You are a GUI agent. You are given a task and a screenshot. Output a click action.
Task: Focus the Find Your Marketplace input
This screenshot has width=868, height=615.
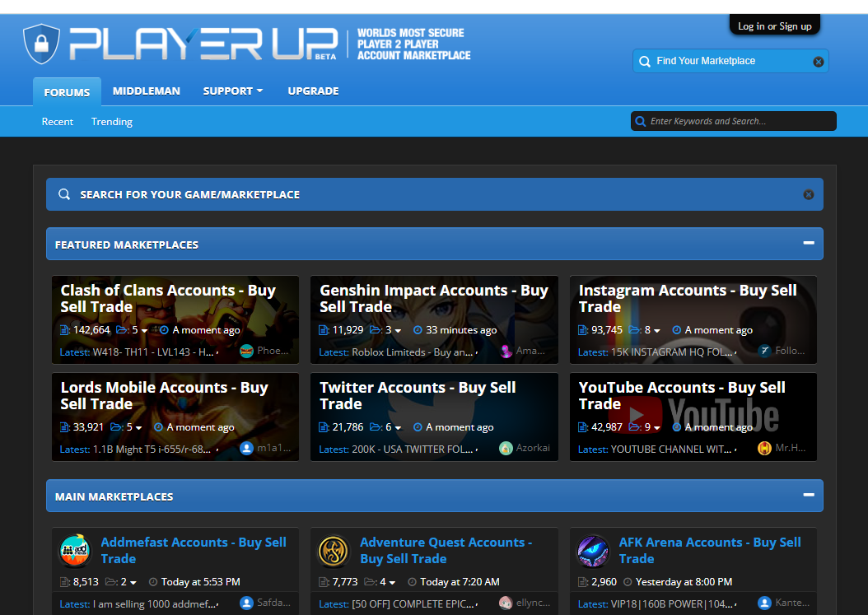730,61
